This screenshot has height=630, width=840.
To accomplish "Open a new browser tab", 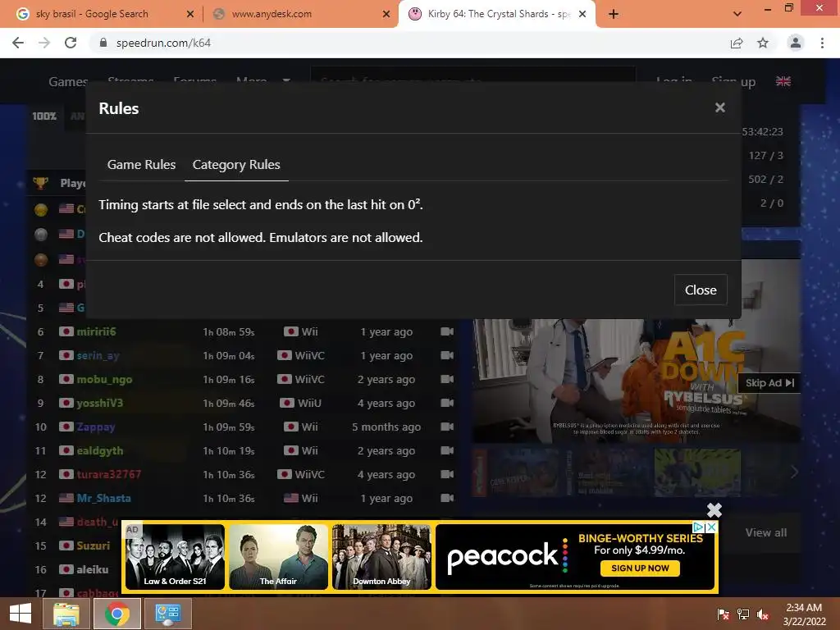I will (x=614, y=14).
